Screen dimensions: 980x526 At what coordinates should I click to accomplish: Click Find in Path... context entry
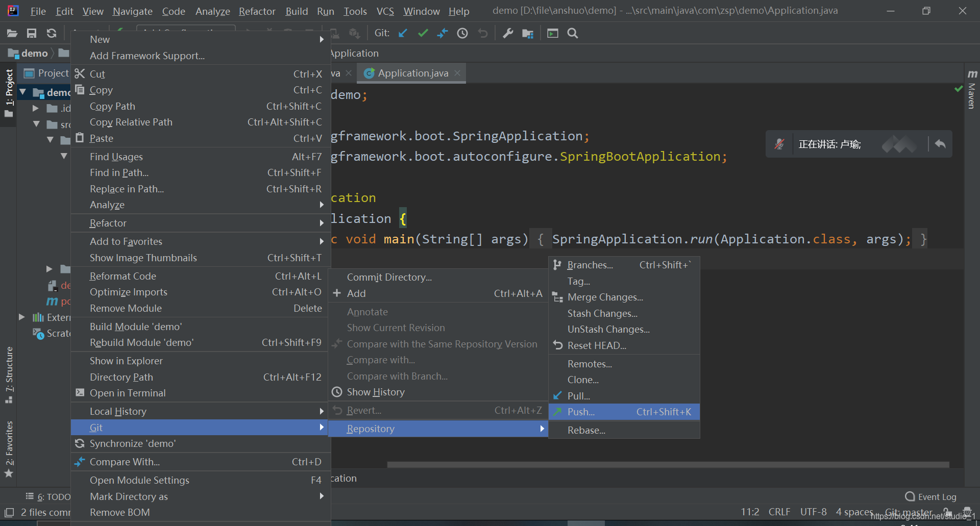click(200, 172)
